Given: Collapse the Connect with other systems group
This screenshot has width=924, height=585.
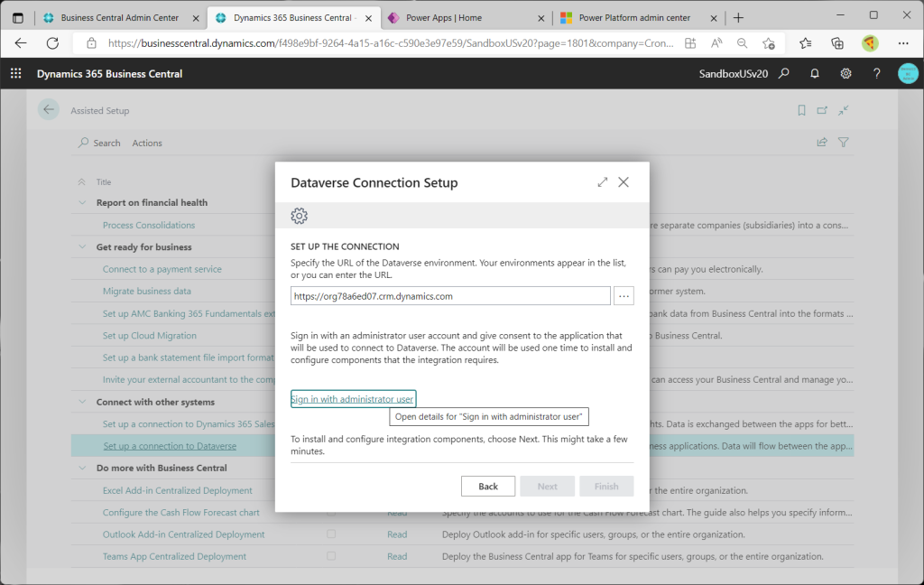Looking at the screenshot, I should coord(82,402).
